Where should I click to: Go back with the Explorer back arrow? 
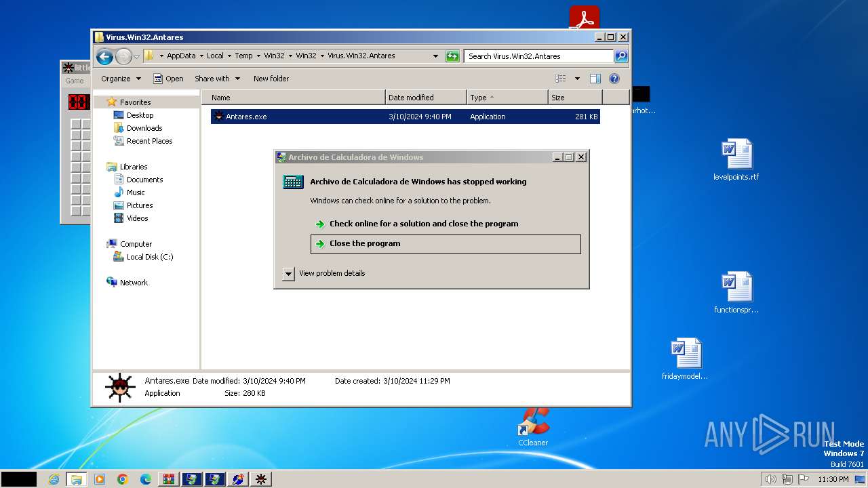[104, 56]
